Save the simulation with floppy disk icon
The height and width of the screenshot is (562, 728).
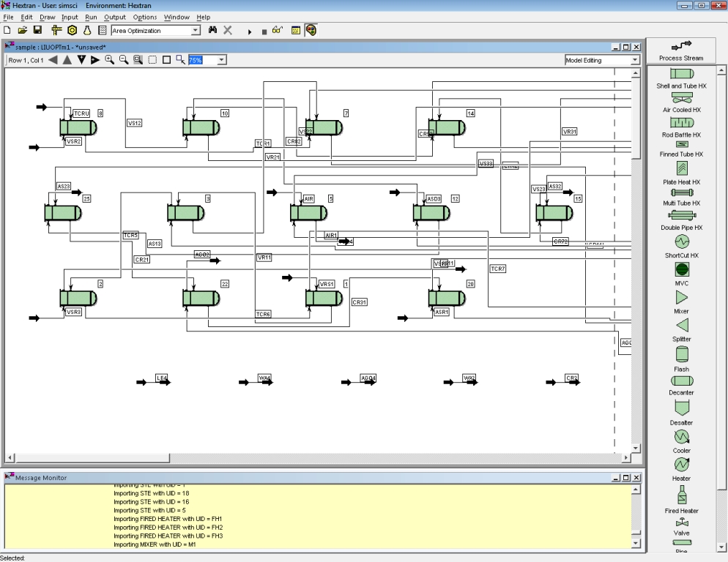coord(37,30)
